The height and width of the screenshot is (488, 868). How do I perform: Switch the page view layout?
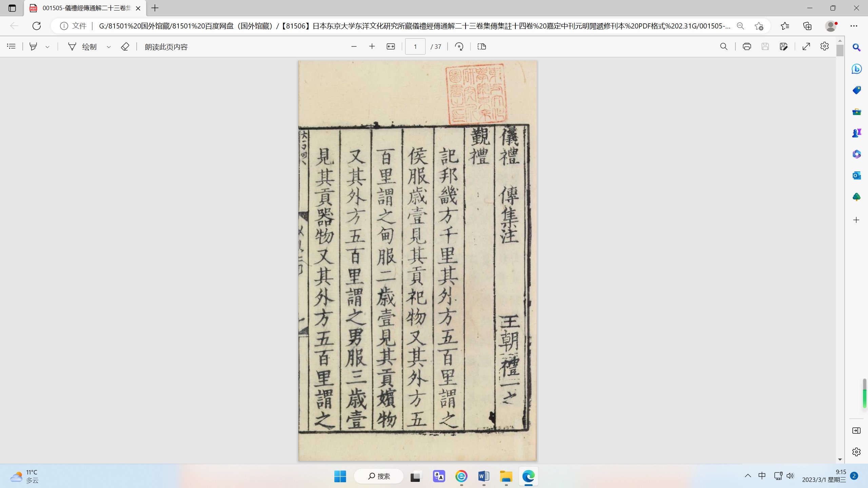tap(481, 46)
